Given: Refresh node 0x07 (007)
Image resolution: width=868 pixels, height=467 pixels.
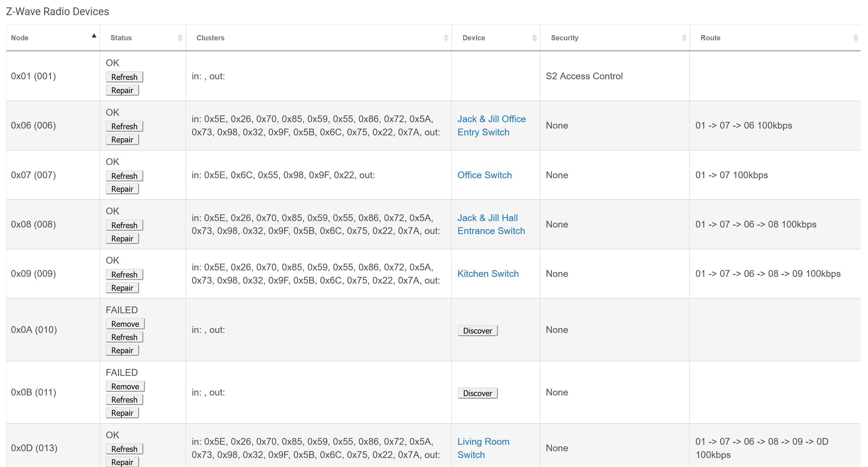Looking at the screenshot, I should [124, 176].
